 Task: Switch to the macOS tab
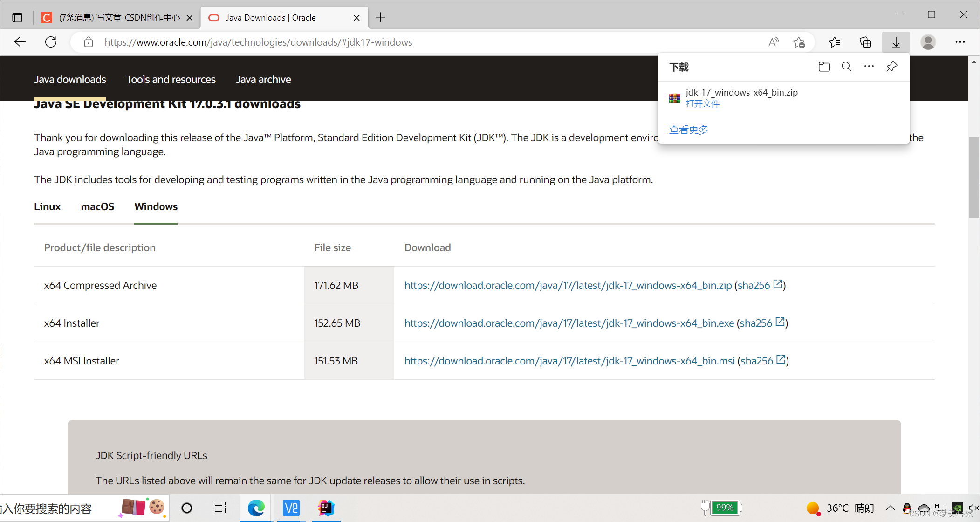[x=97, y=206]
